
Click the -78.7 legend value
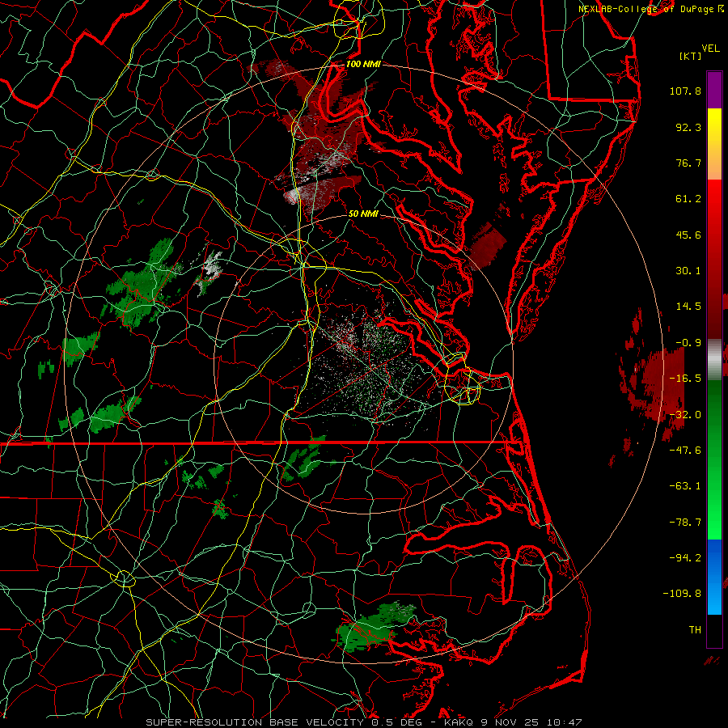click(685, 522)
